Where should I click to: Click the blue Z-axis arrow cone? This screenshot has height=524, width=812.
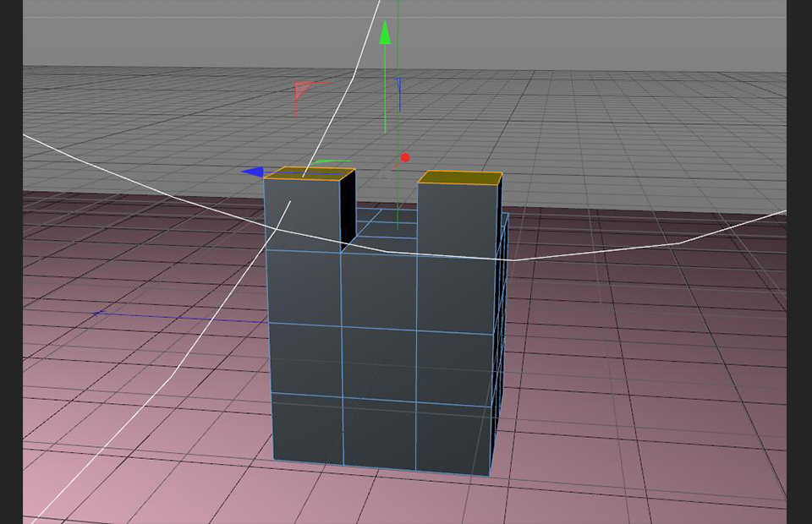252,172
